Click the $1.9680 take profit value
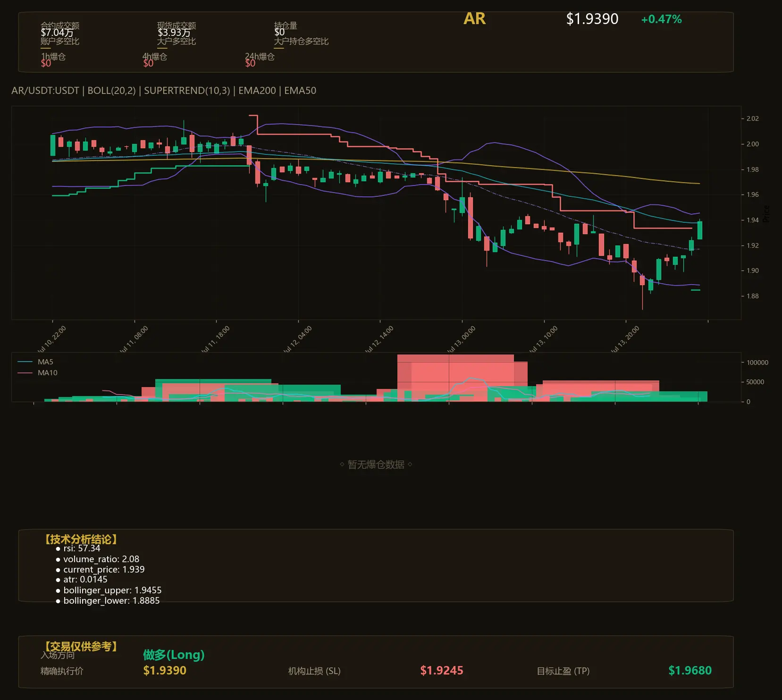The width and height of the screenshot is (782, 700). pyautogui.click(x=690, y=670)
